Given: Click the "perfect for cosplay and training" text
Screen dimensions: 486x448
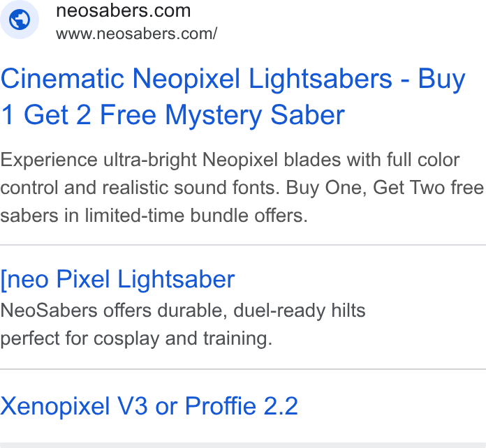Looking at the screenshot, I should coord(136,338).
